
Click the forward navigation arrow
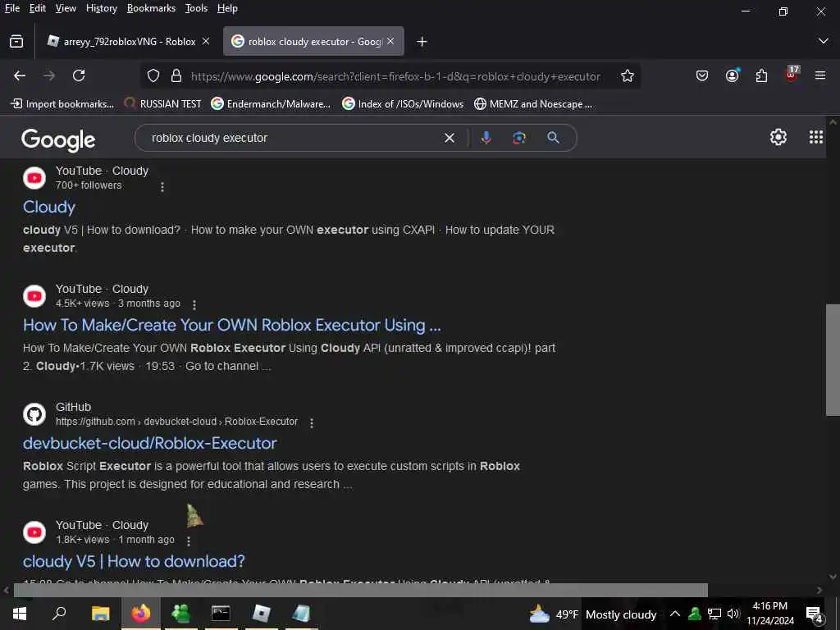(x=49, y=76)
